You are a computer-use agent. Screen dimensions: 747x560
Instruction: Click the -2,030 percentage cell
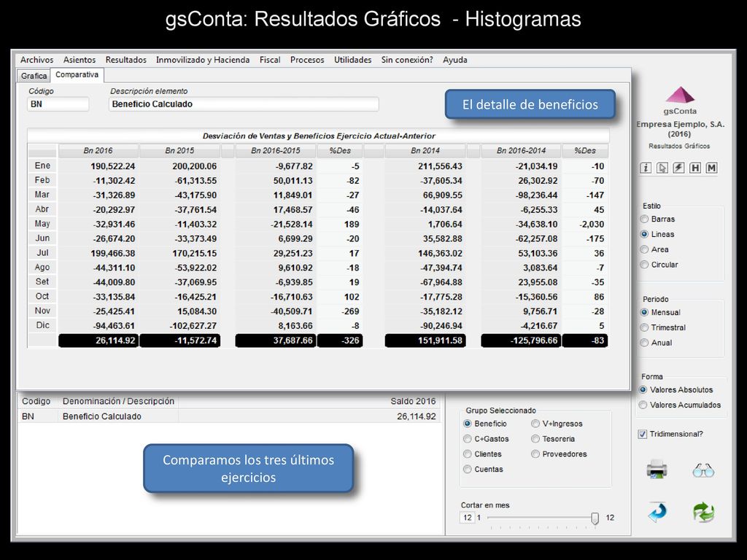point(592,225)
